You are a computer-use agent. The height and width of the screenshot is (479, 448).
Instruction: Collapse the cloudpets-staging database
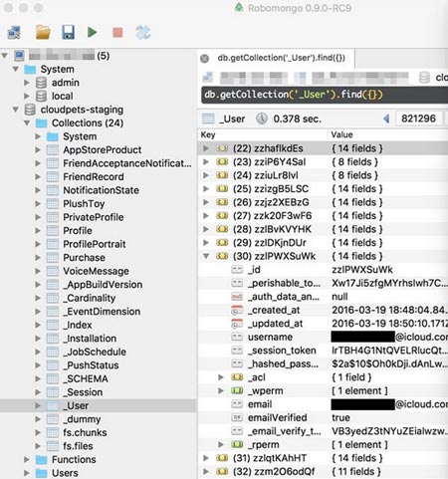pos(16,110)
